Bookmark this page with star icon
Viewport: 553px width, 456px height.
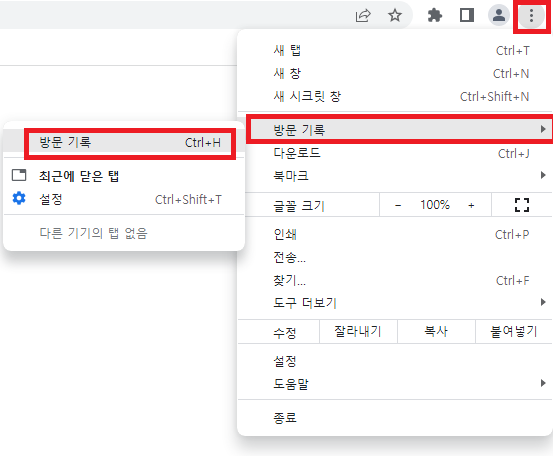pos(395,16)
